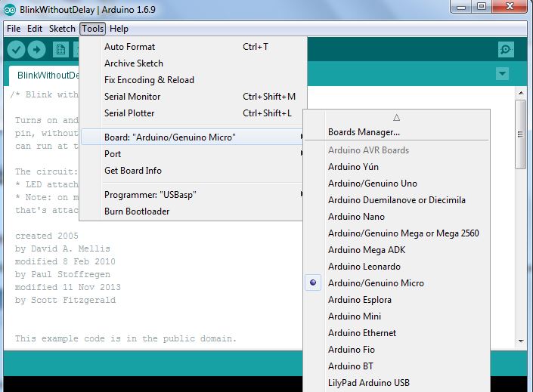Select the checked Arduino/Genuino Micro board
Screen dimensions: 533x392
[397, 283]
